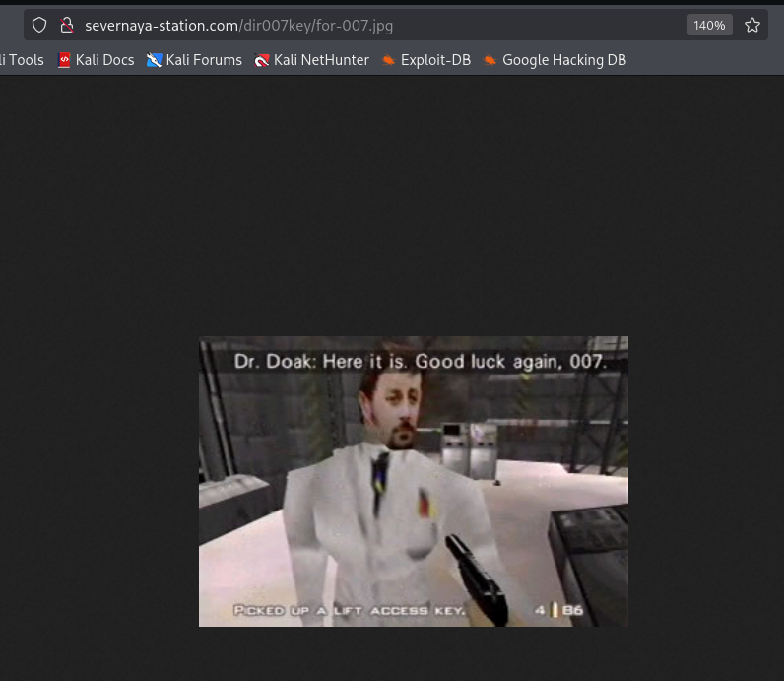Open the insecure connection padlock info

click(67, 25)
